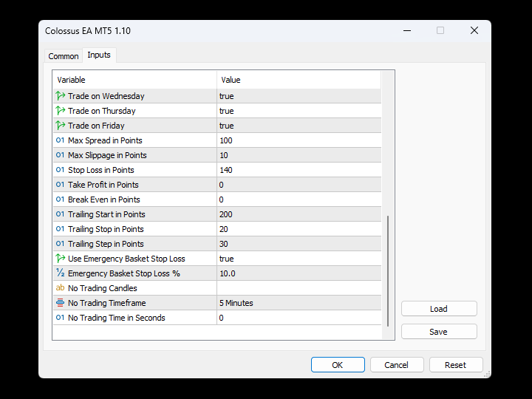
Task: Select the 'Trade on Wednesday' row label
Action: pyautogui.click(x=106, y=96)
